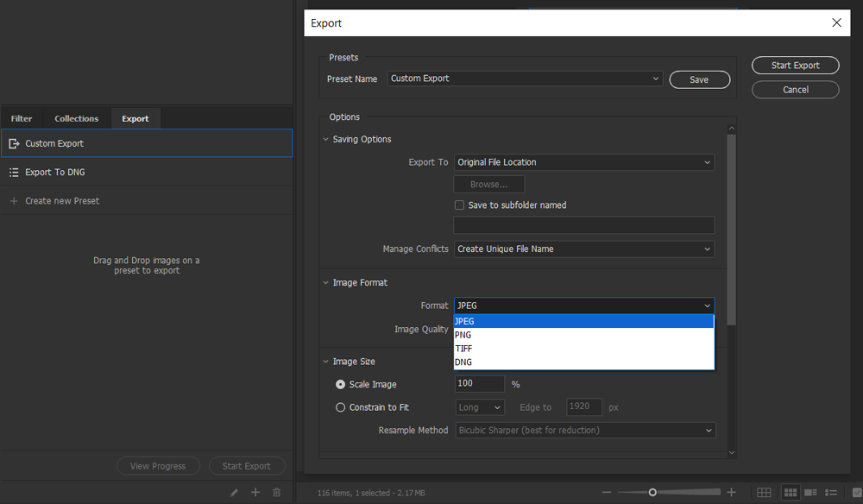Image resolution: width=863 pixels, height=504 pixels.
Task: Select the thumbnails view icon
Action: 791,492
